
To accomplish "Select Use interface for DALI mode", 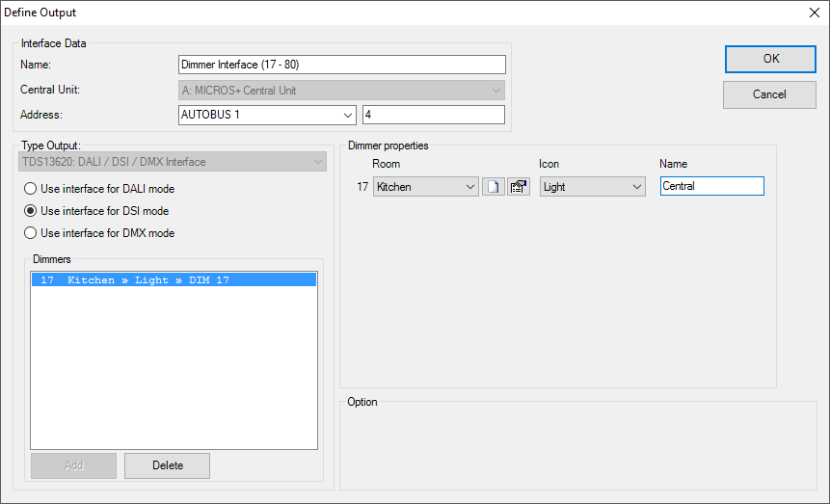I will click(31, 189).
